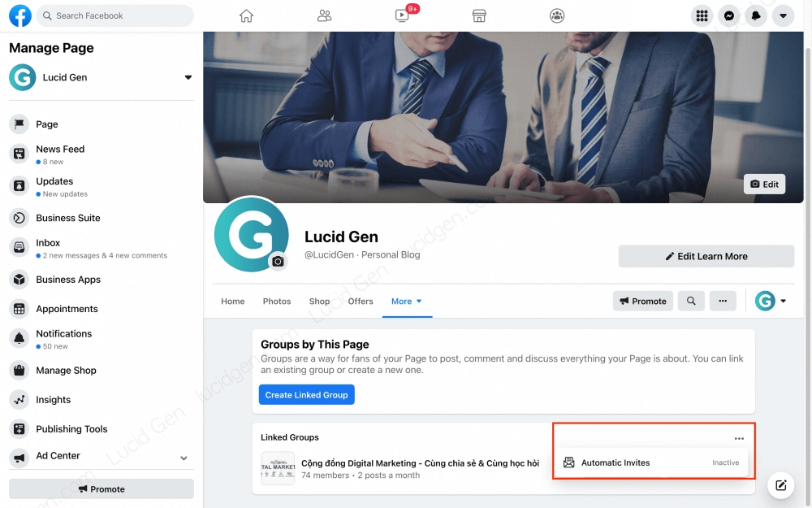The image size is (812, 508).
Task: Switch to the Photos tab
Action: coord(277,302)
